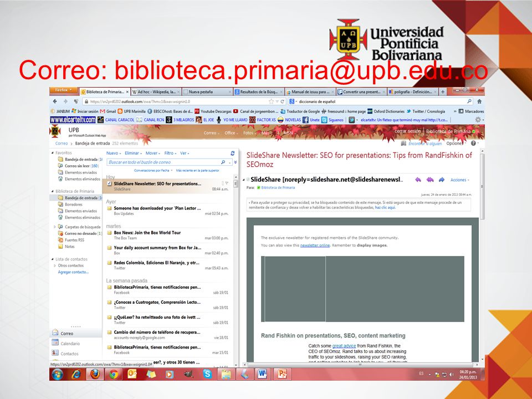
Task: Open Mozilla Firefox from the taskbar
Action: (95, 374)
